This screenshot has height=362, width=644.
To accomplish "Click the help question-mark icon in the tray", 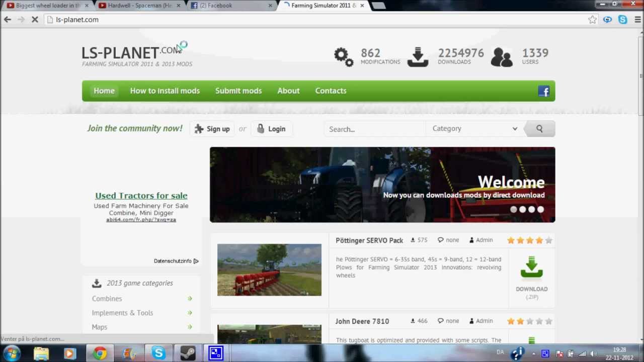I will (x=517, y=353).
